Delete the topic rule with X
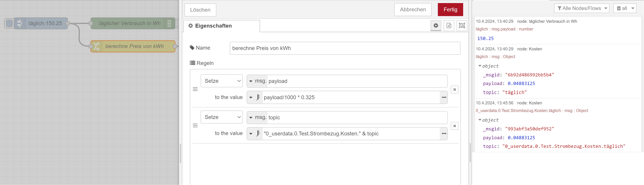 [455, 126]
